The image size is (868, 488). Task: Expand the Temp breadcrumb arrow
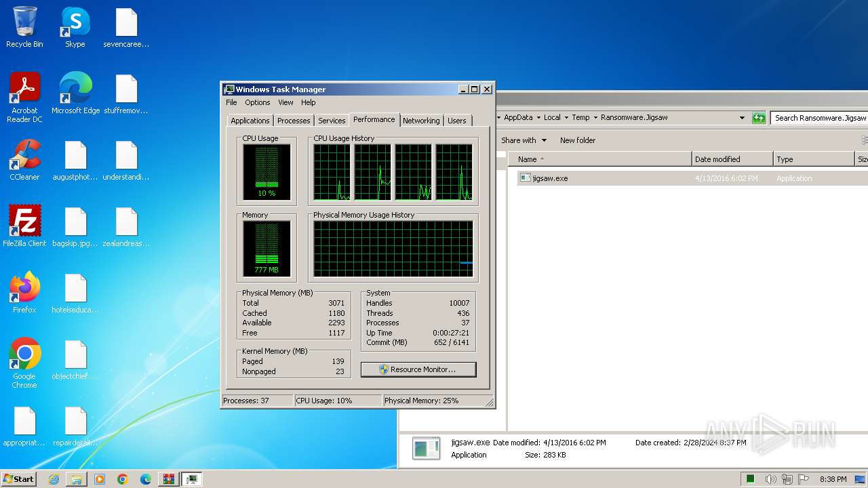(x=595, y=117)
